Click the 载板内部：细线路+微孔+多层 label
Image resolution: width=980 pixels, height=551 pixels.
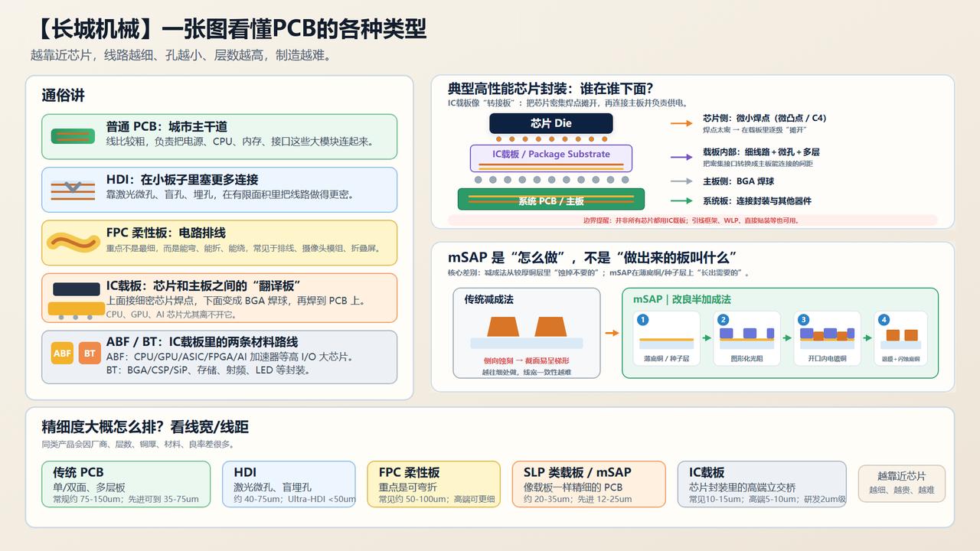[761, 152]
